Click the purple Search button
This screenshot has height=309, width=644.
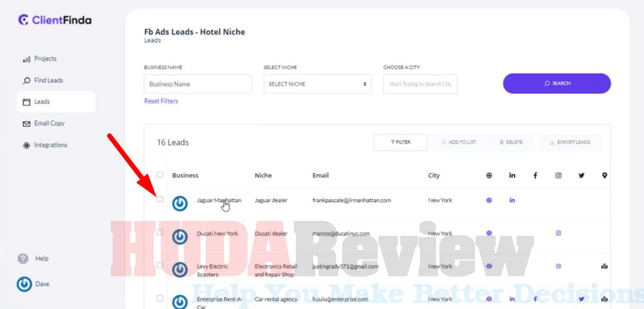point(557,83)
